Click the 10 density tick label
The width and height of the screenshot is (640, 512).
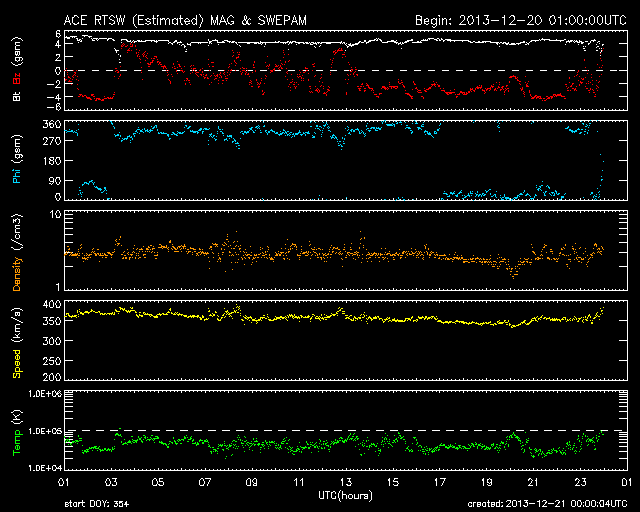click(56, 214)
